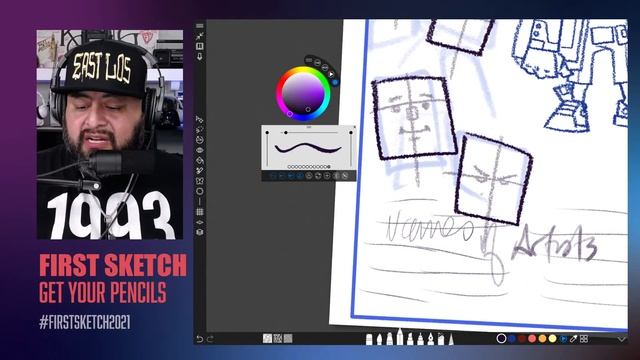This screenshot has width=640, height=360.
Task: Choose the third paper texture thumbnail
Action: coord(288,338)
